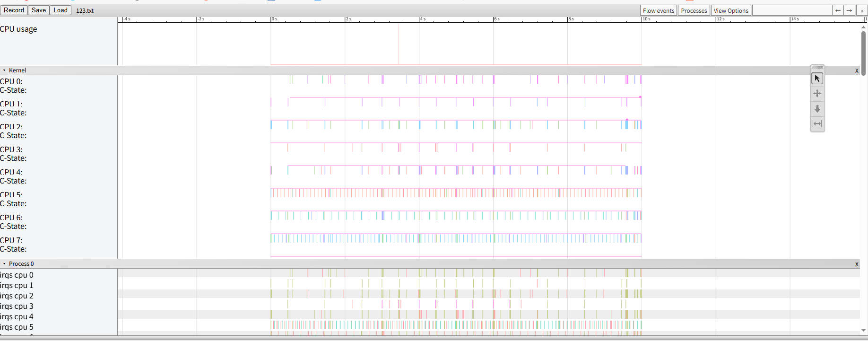Select the CPU 7 track label
868x341 pixels.
tap(11, 240)
